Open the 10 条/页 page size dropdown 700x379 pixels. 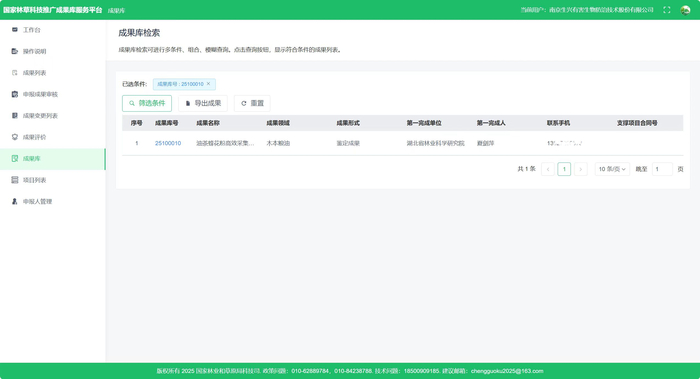tap(612, 169)
